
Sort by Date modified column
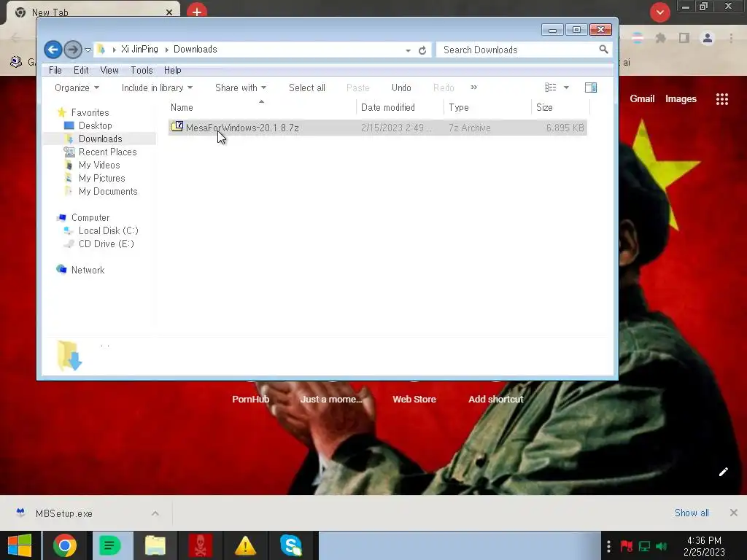[x=388, y=108]
